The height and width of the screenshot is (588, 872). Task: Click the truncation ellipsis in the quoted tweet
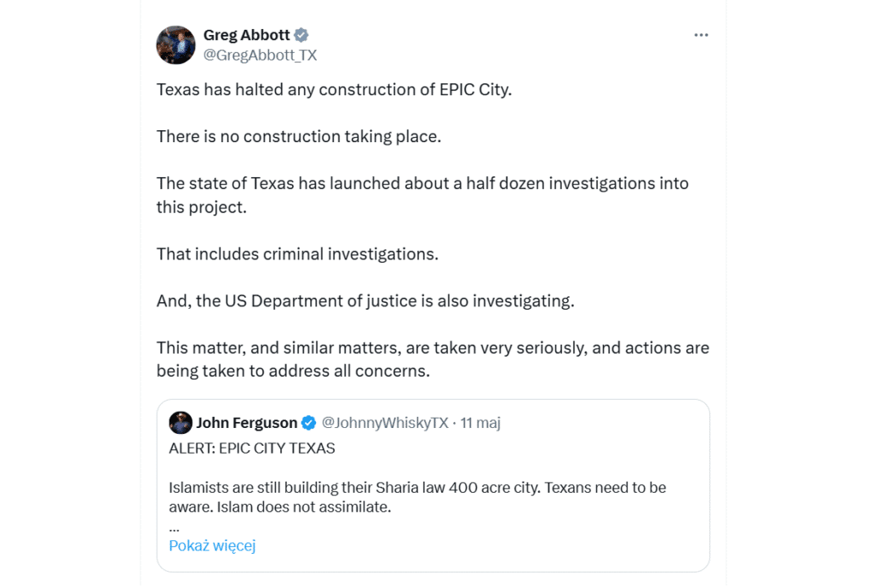(x=174, y=528)
